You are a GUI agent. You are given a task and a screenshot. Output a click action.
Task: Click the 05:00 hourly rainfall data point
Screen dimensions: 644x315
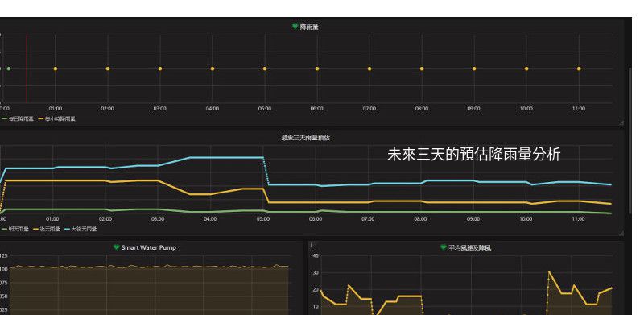[265, 68]
